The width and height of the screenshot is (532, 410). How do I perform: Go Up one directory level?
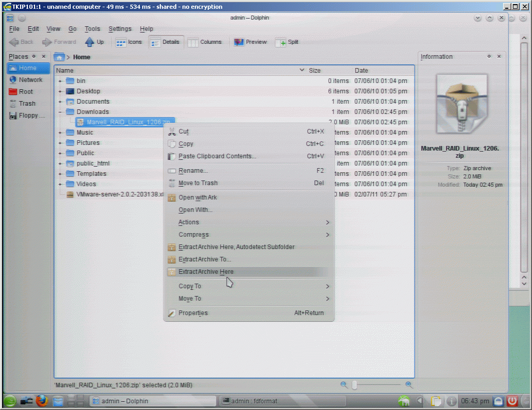coord(94,42)
